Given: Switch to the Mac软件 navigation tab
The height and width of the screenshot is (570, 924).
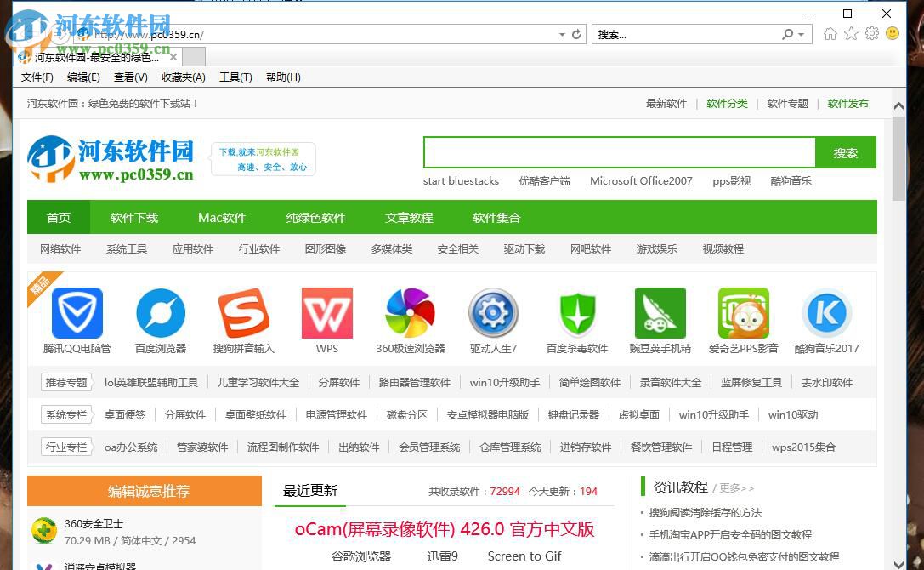Looking at the screenshot, I should click(222, 217).
